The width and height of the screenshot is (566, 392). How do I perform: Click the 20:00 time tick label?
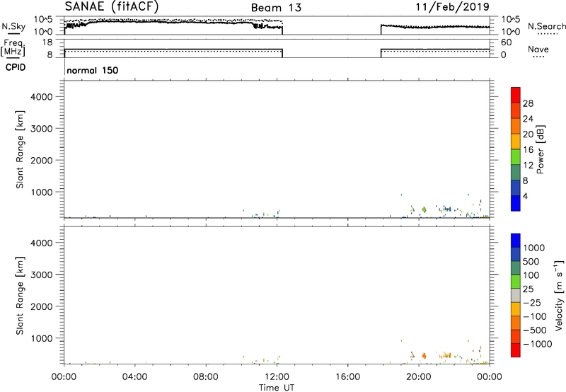pyautogui.click(x=418, y=377)
